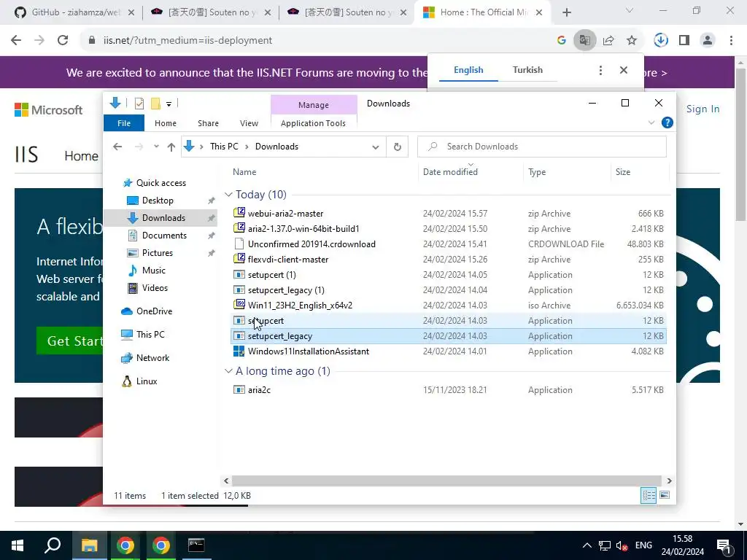Refresh the Downloads folder

pyautogui.click(x=398, y=147)
